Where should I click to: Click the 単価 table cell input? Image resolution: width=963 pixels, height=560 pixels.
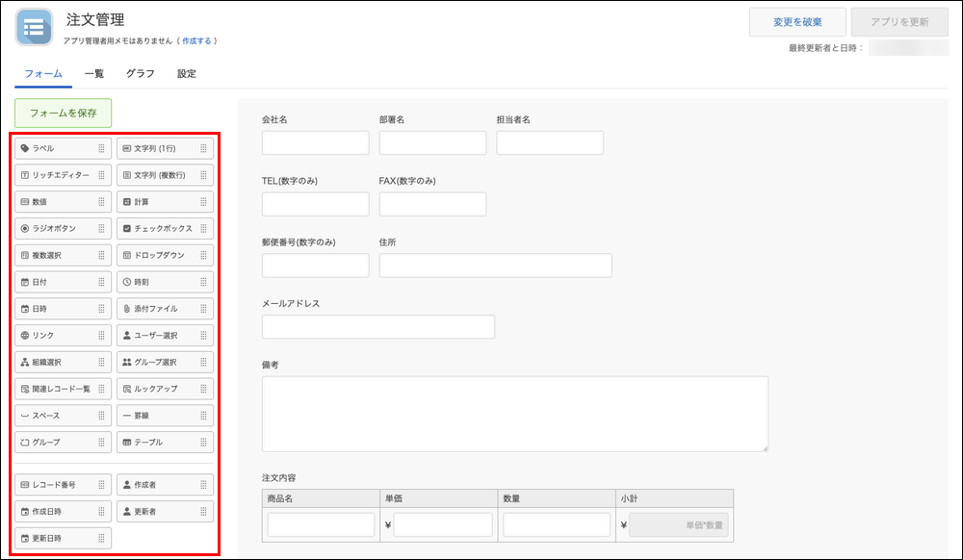[443, 525]
